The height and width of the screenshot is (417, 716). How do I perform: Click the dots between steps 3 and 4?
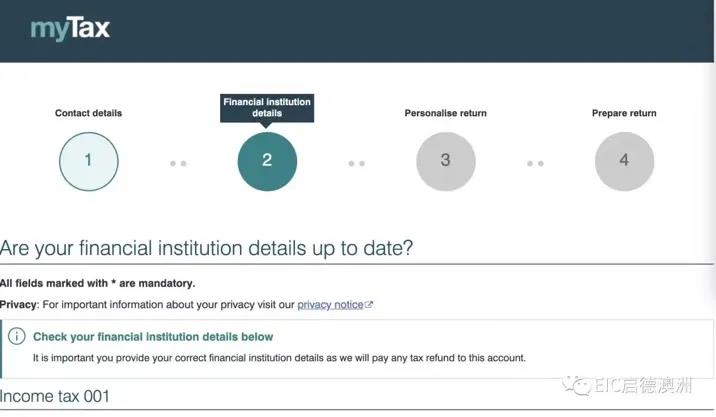click(535, 163)
